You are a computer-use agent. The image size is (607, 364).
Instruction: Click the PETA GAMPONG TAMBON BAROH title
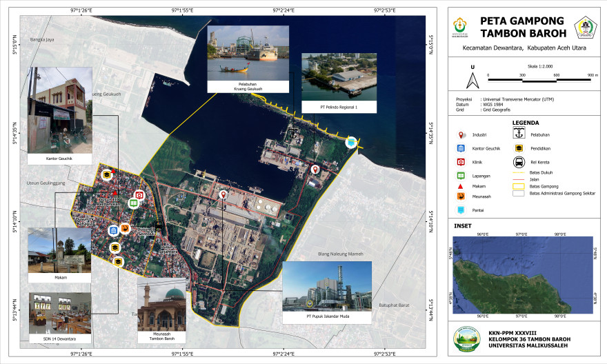(x=522, y=27)
